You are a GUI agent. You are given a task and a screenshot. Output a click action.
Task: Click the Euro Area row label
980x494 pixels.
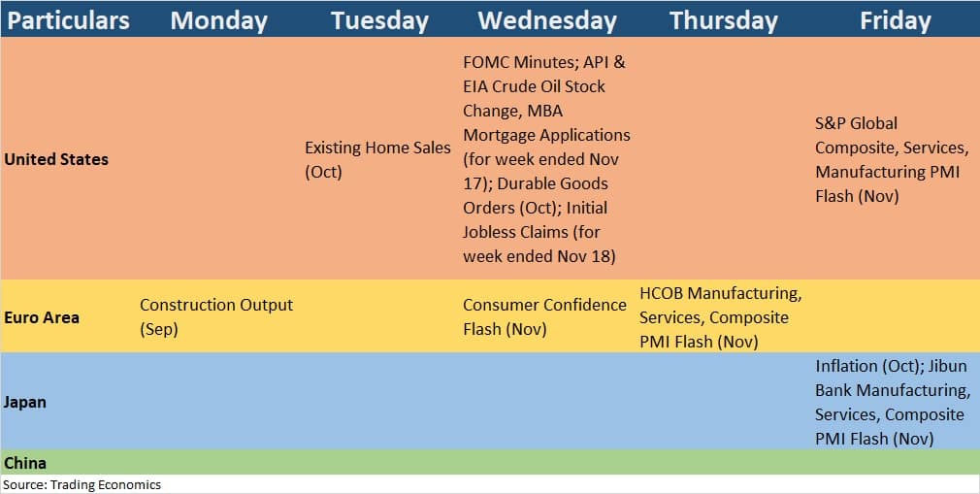click(x=42, y=317)
